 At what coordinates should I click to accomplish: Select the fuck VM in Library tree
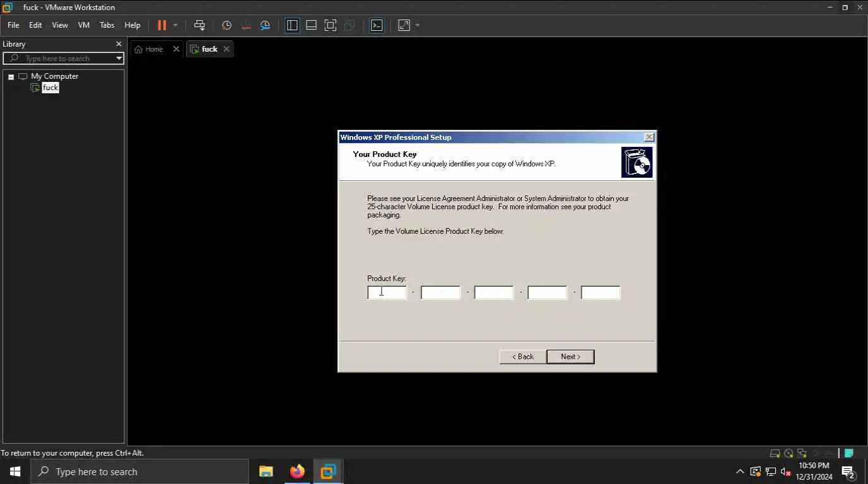coord(50,88)
